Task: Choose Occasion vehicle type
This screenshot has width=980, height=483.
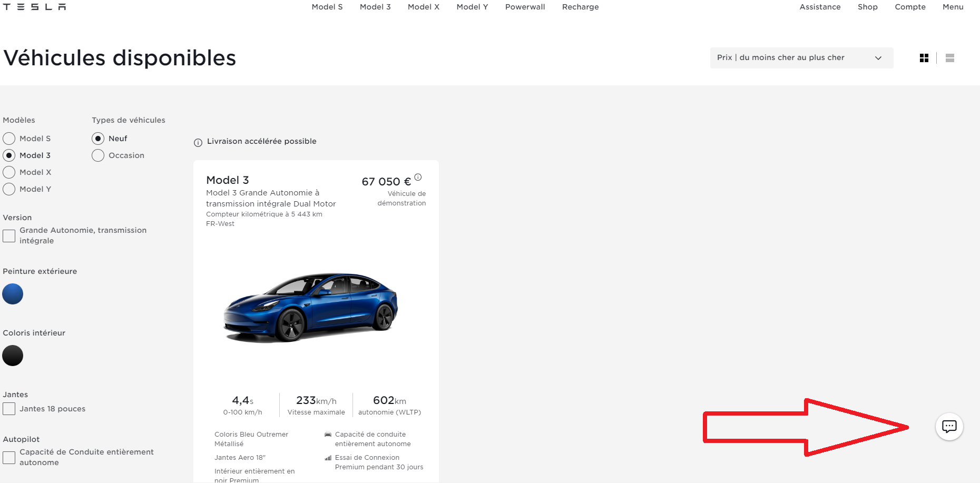Action: [x=98, y=155]
